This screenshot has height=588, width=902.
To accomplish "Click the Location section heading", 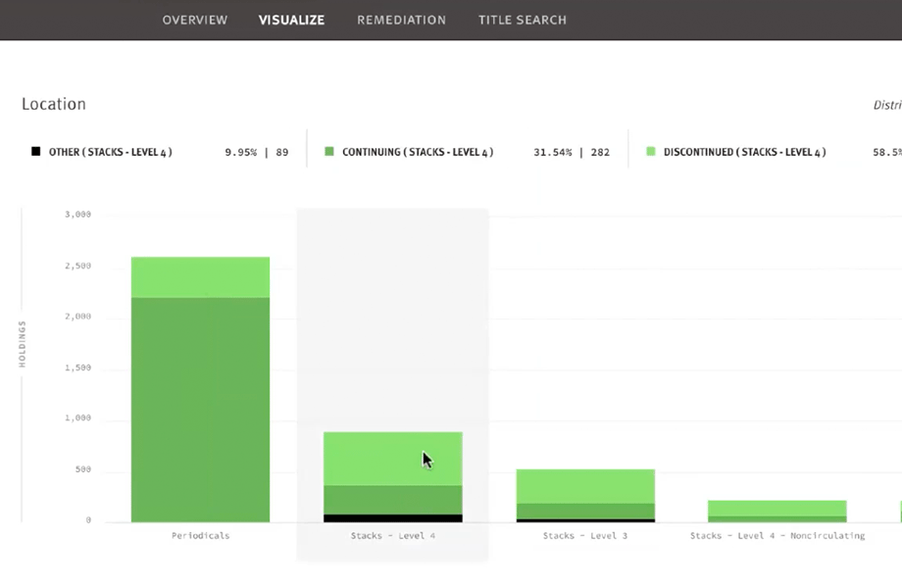I will pos(54,104).
